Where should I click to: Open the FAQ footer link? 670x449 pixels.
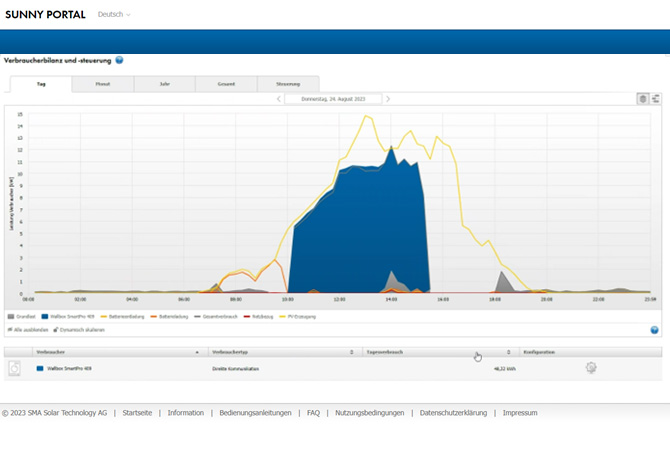[x=313, y=413]
